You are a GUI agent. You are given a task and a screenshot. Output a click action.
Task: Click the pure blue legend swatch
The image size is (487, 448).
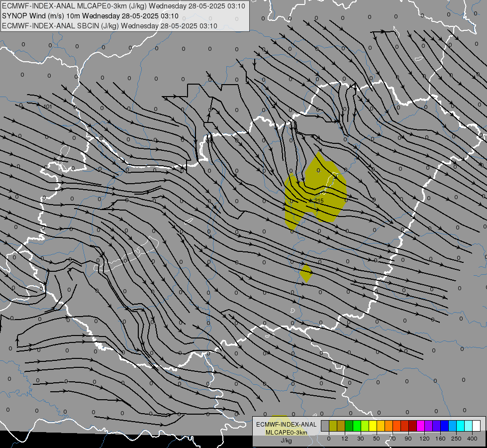click(x=445, y=426)
